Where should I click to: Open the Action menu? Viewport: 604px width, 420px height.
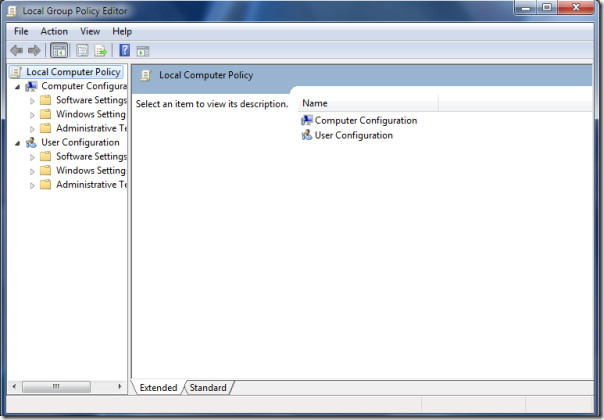[54, 31]
